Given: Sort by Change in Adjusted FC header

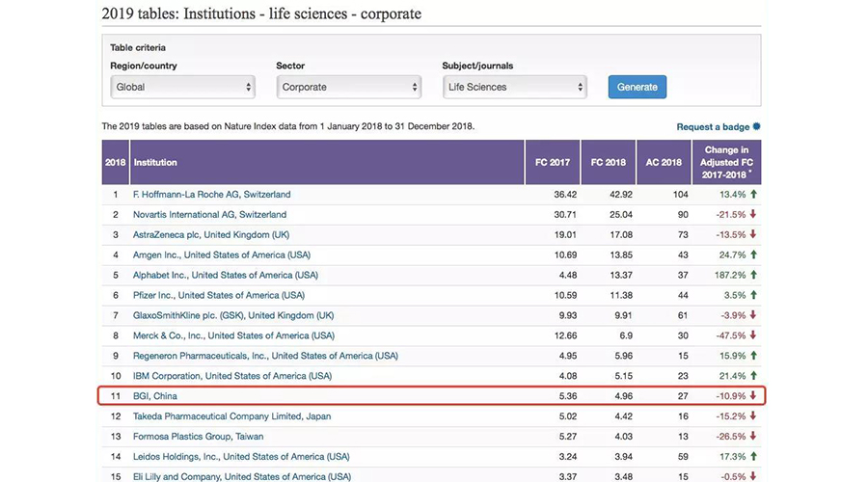Looking at the screenshot, I should pos(726,162).
